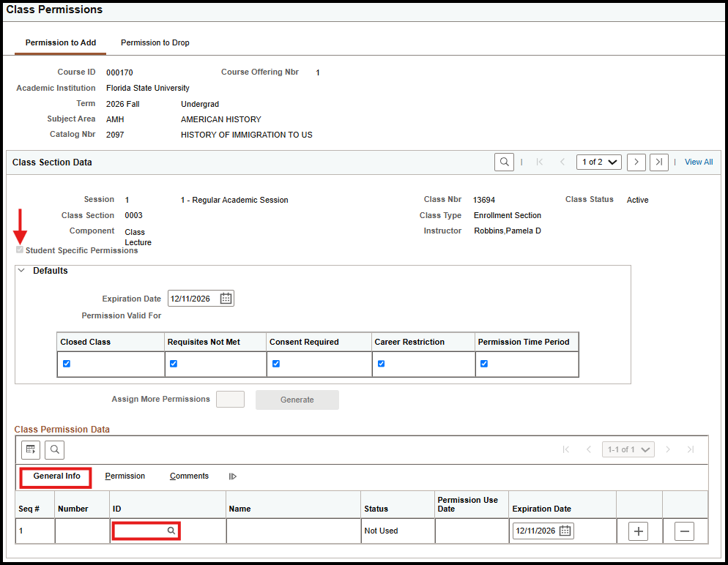Go to first Class Permission Data row
Screen dimensions: 728x565
click(x=565, y=449)
